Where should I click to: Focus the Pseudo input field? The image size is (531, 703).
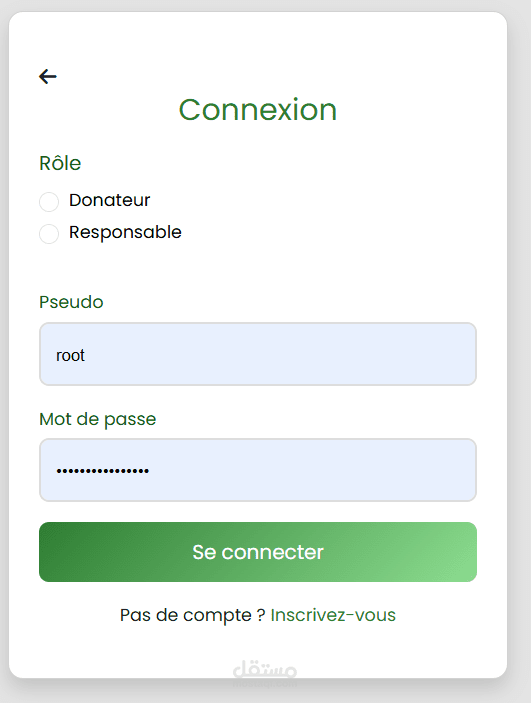[258, 354]
